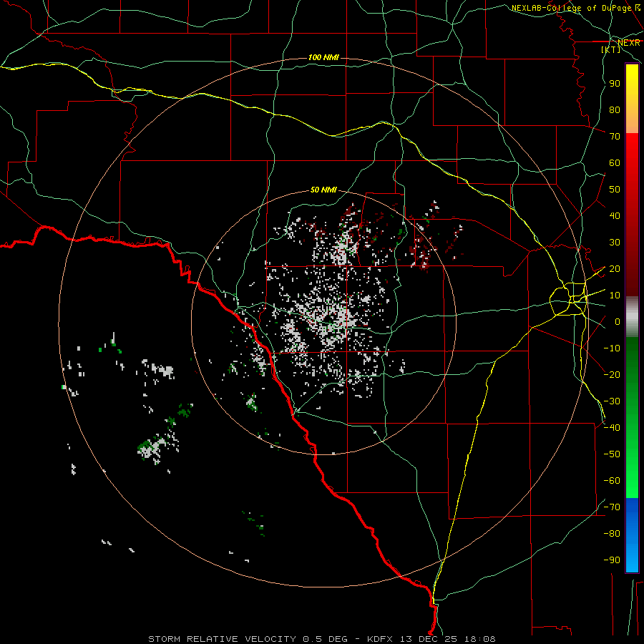The height and width of the screenshot is (644, 644).
Task: Click the "NEXR" label near the legend
Action: point(629,43)
